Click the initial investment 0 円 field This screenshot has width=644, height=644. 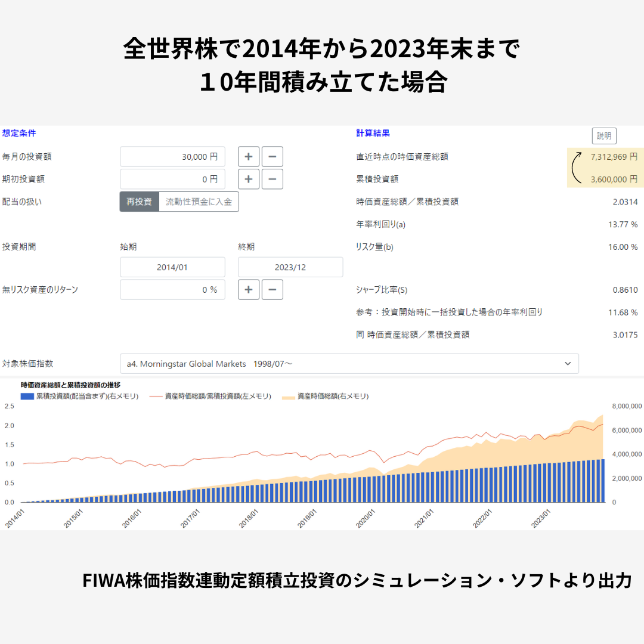(172, 179)
